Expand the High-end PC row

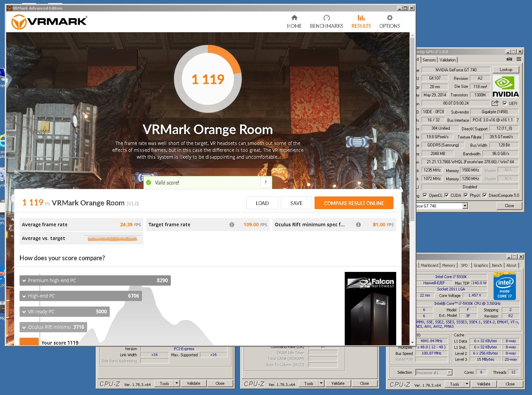[81, 296]
